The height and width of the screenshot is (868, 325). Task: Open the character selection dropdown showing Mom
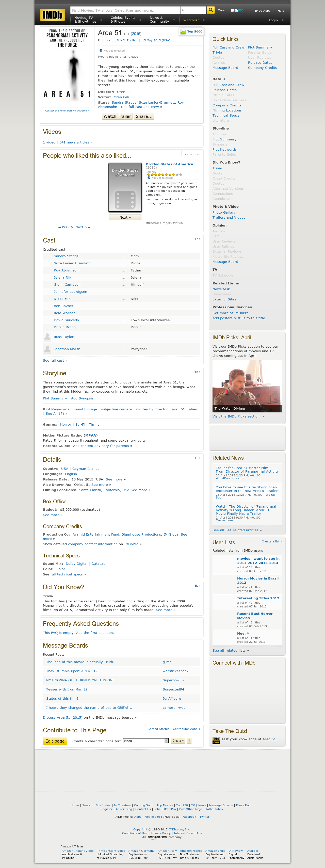pyautogui.click(x=145, y=741)
